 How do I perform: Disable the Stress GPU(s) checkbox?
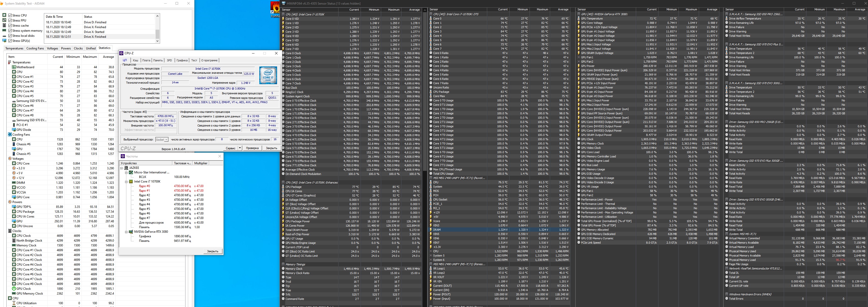10,41
